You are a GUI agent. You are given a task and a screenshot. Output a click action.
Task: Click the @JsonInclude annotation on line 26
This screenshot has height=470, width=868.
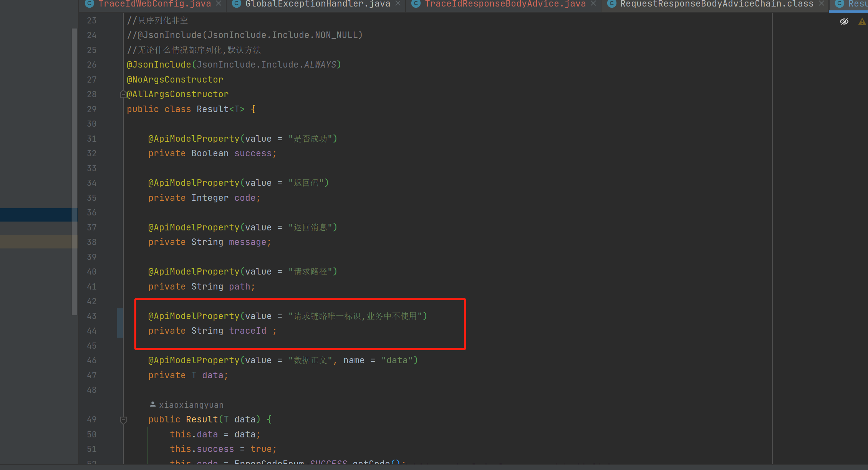(159, 65)
